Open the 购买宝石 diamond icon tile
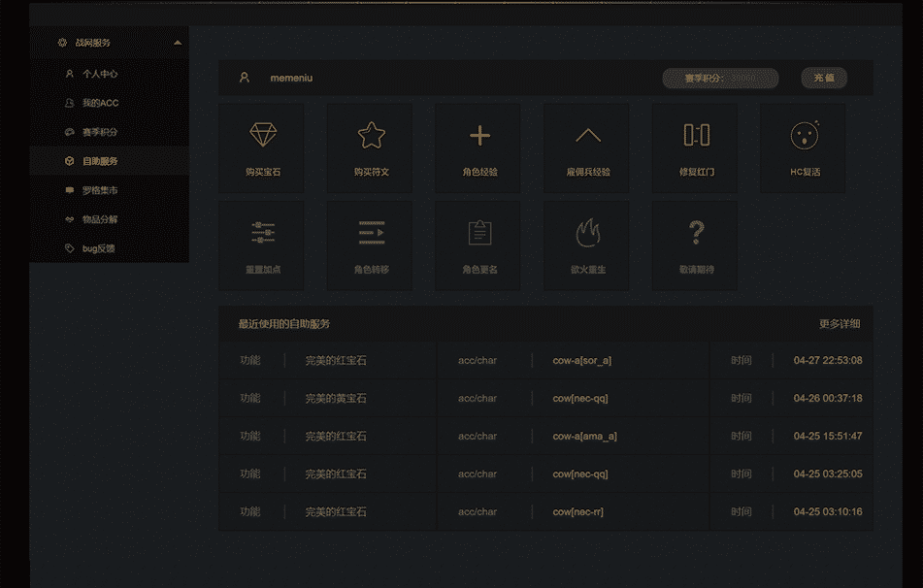 262,136
